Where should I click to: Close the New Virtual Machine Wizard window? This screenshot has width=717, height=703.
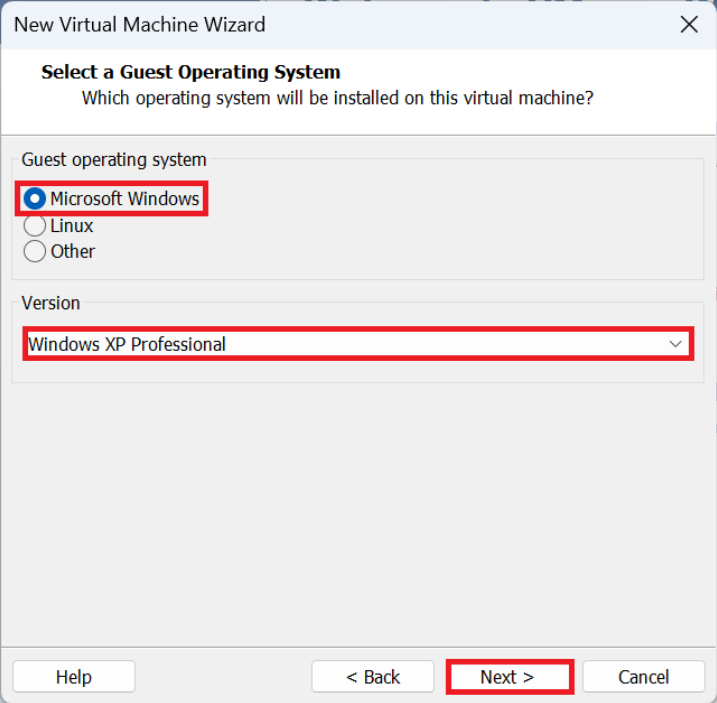coord(689,24)
